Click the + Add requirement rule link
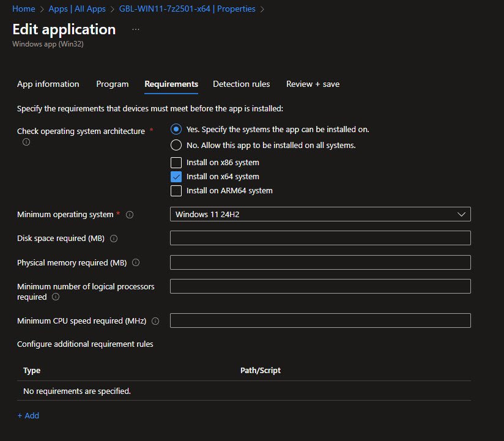Viewport: 504px width, 441px height. coord(28,415)
